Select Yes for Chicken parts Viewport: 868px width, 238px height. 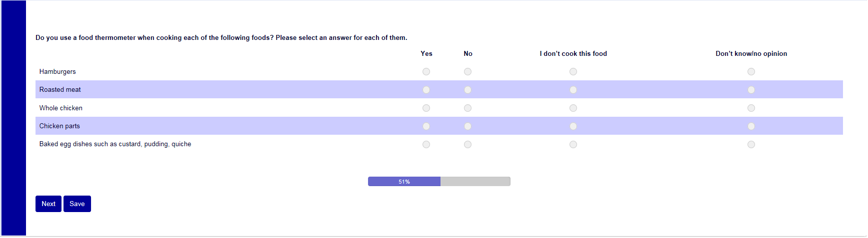point(426,126)
